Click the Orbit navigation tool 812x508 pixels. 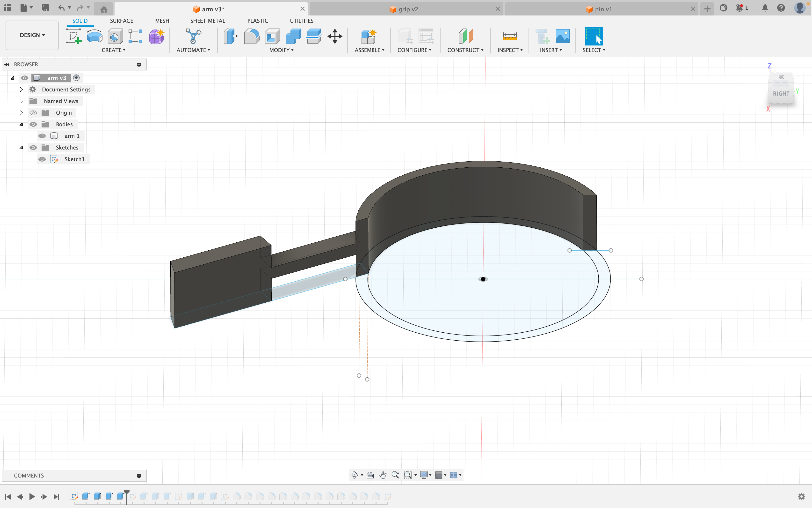pos(354,475)
